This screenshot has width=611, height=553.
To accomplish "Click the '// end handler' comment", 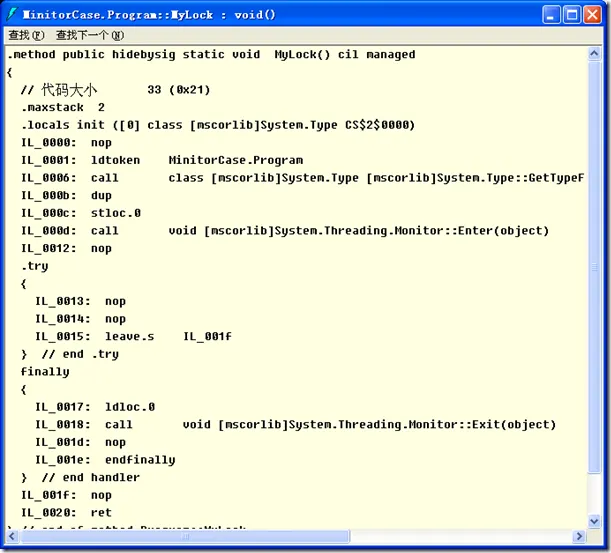I will coord(90,477).
